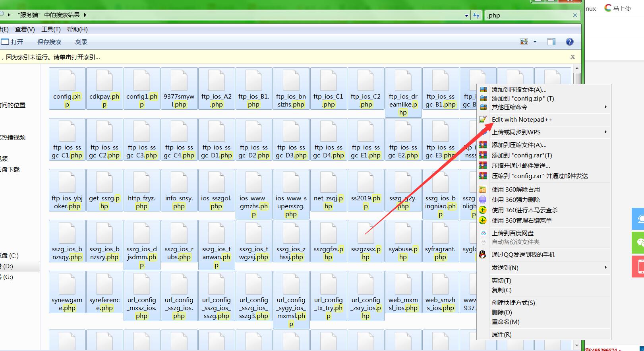Click the Baidu Netdisk upload icon

tap(483, 233)
